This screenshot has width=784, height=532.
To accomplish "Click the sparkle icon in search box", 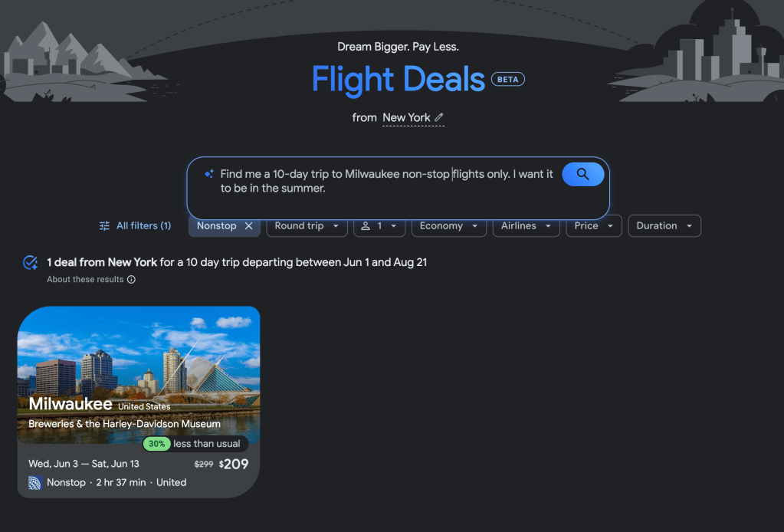I will click(209, 174).
